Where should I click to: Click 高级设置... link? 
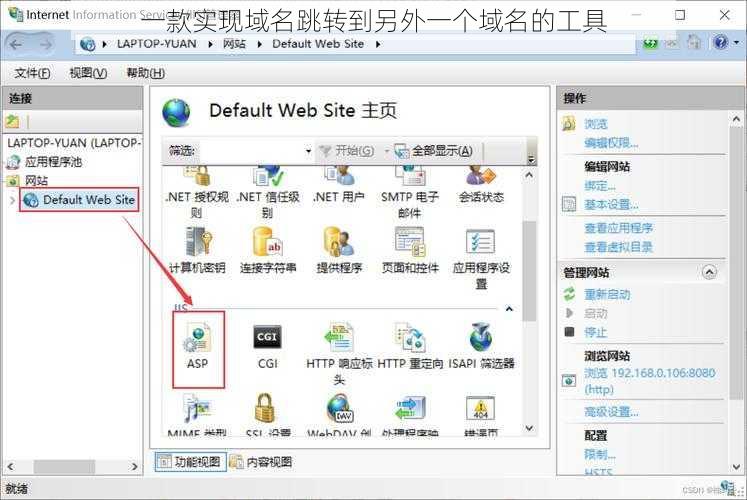click(x=611, y=412)
